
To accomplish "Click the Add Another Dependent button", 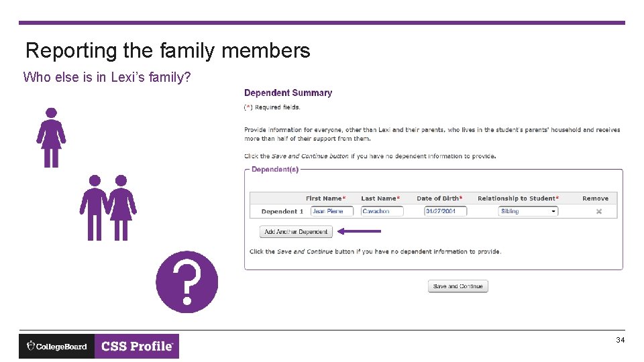I will [296, 232].
